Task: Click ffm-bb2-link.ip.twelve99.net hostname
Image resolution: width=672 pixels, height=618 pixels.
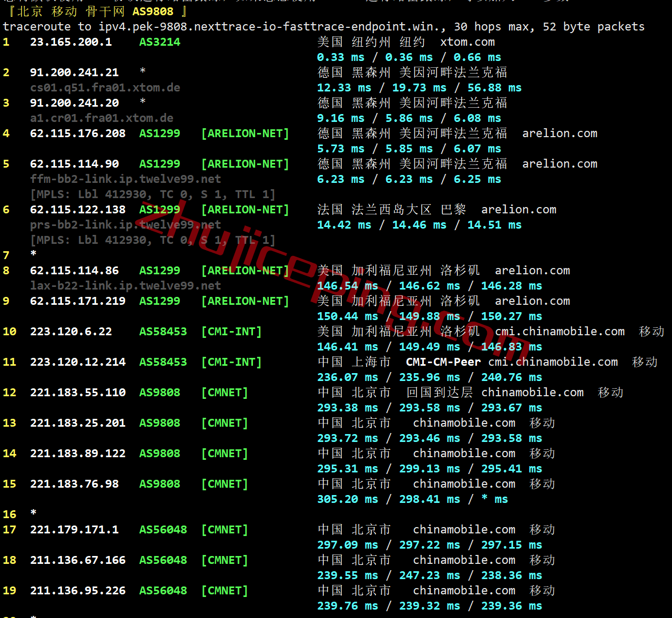Action: (125, 179)
